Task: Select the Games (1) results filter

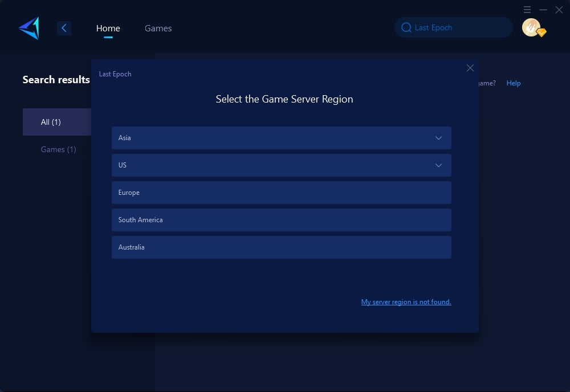Action: (58, 149)
